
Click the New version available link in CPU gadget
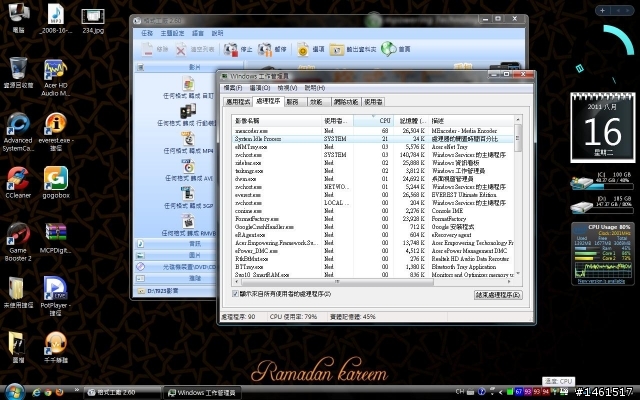(601, 281)
